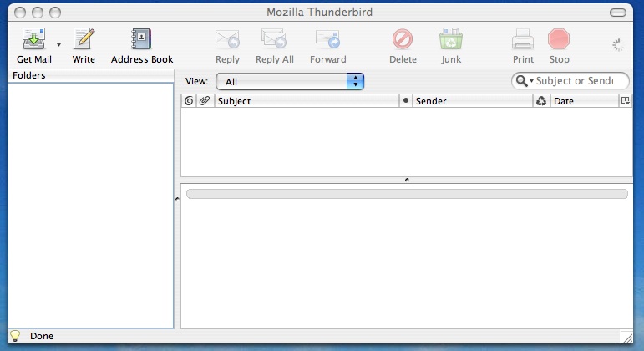Click the Reply All toolbar icon
Image resolution: width=644 pixels, height=351 pixels.
(x=274, y=39)
